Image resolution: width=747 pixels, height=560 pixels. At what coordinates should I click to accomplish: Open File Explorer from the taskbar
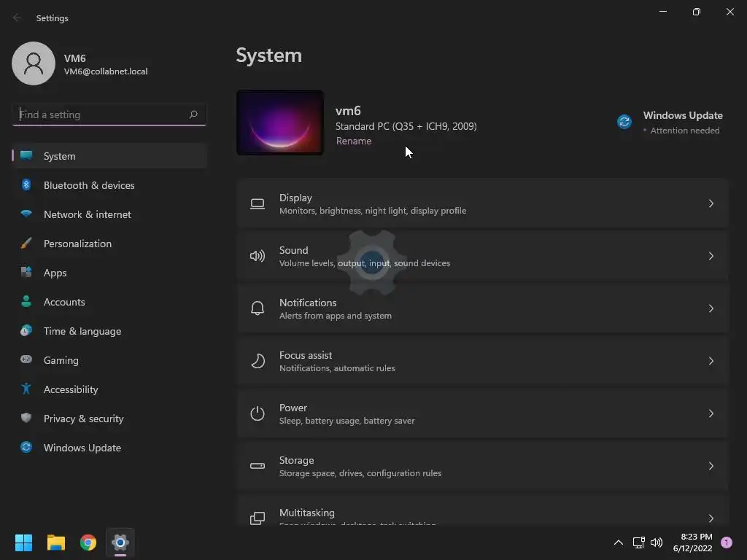pyautogui.click(x=55, y=542)
